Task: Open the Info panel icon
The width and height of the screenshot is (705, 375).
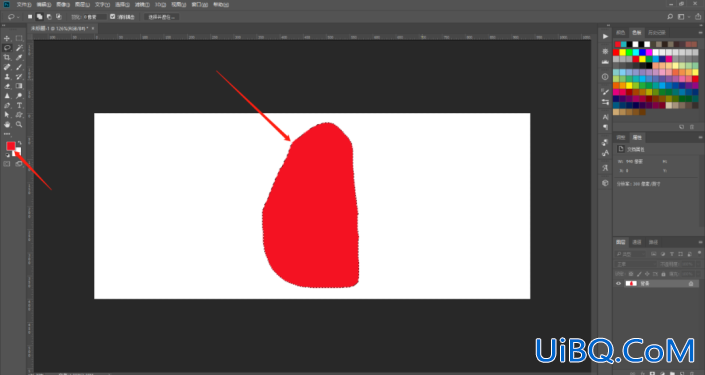Action: 605,77
